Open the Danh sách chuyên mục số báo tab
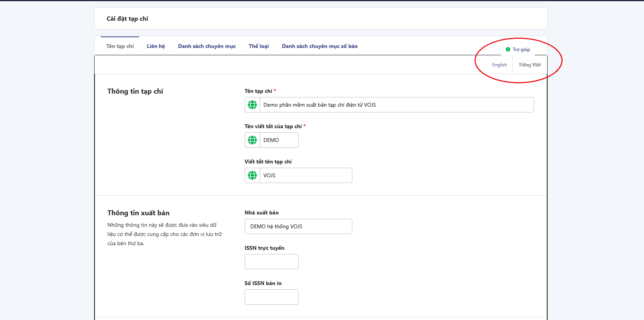Image resolution: width=644 pixels, height=320 pixels. [x=320, y=46]
